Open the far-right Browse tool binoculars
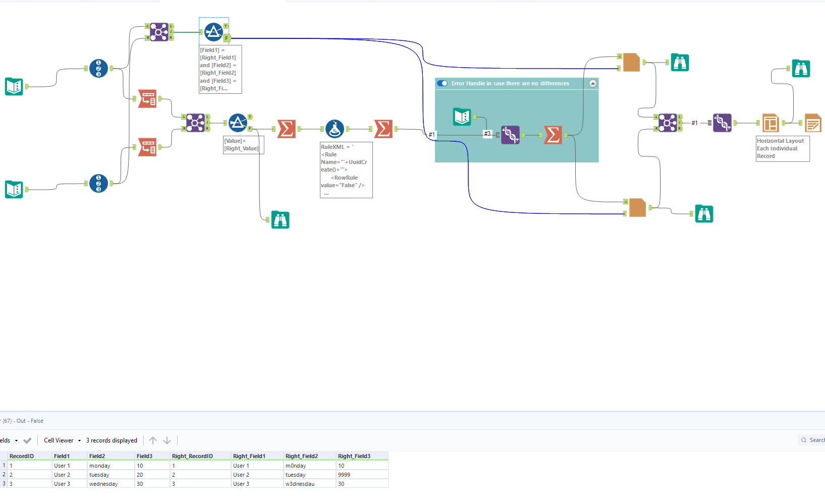Image resolution: width=825 pixels, height=504 pixels. coord(801,68)
